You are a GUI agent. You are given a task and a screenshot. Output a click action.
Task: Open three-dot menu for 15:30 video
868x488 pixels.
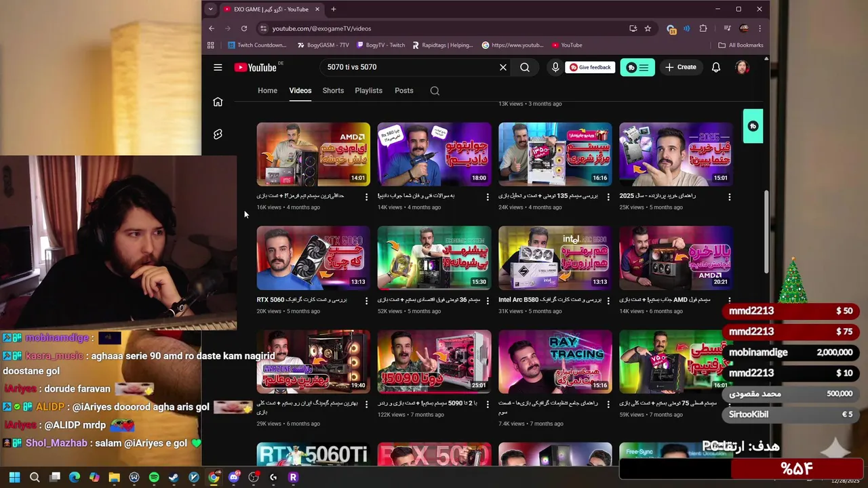488,301
